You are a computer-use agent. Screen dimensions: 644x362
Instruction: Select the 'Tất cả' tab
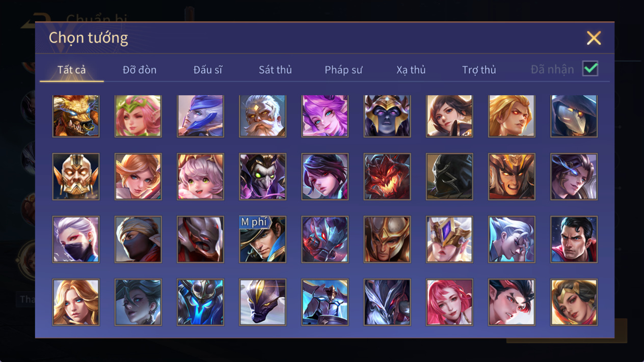pos(72,70)
